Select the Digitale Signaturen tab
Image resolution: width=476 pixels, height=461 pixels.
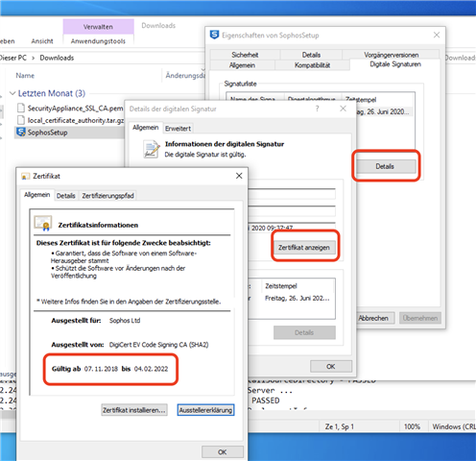pyautogui.click(x=395, y=64)
